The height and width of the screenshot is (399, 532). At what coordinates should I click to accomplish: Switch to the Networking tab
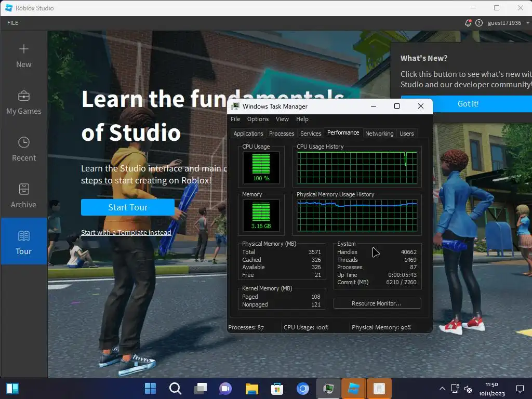pos(379,134)
